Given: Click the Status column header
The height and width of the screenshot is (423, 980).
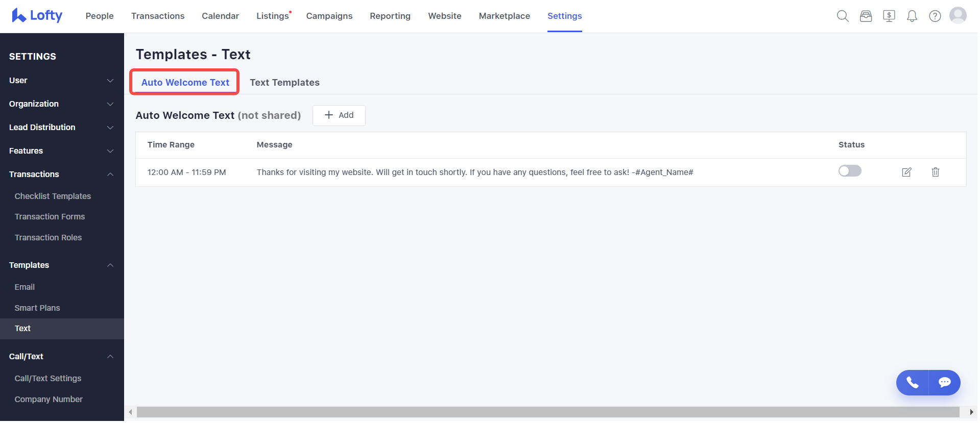Looking at the screenshot, I should (851, 145).
